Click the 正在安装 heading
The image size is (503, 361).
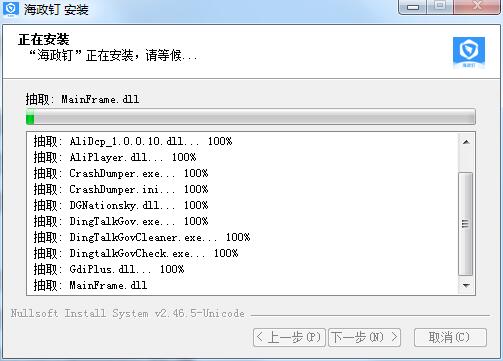point(43,39)
